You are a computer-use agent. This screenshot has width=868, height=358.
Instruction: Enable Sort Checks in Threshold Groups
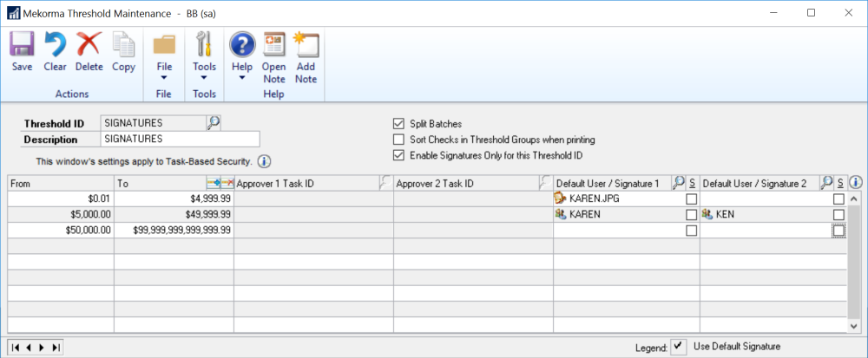(398, 140)
